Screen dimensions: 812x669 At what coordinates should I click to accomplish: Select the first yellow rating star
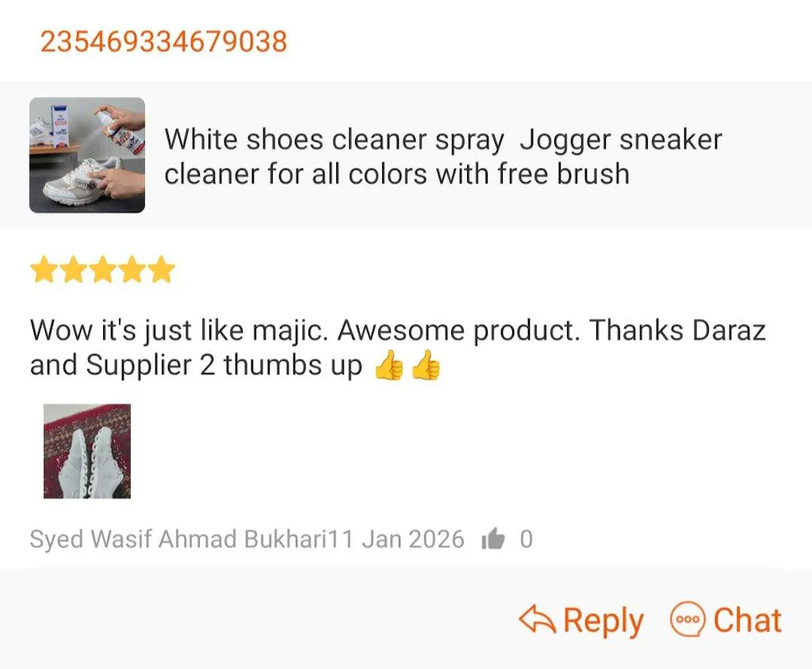[44, 270]
